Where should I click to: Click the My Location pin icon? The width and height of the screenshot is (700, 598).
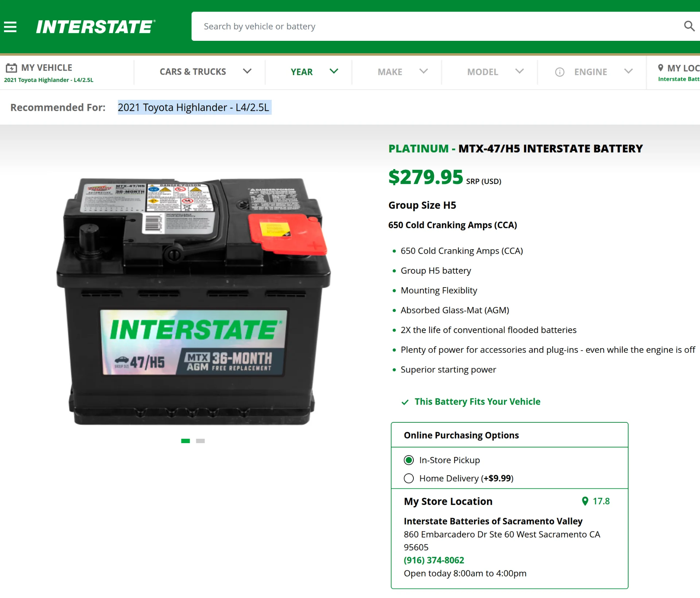click(660, 68)
